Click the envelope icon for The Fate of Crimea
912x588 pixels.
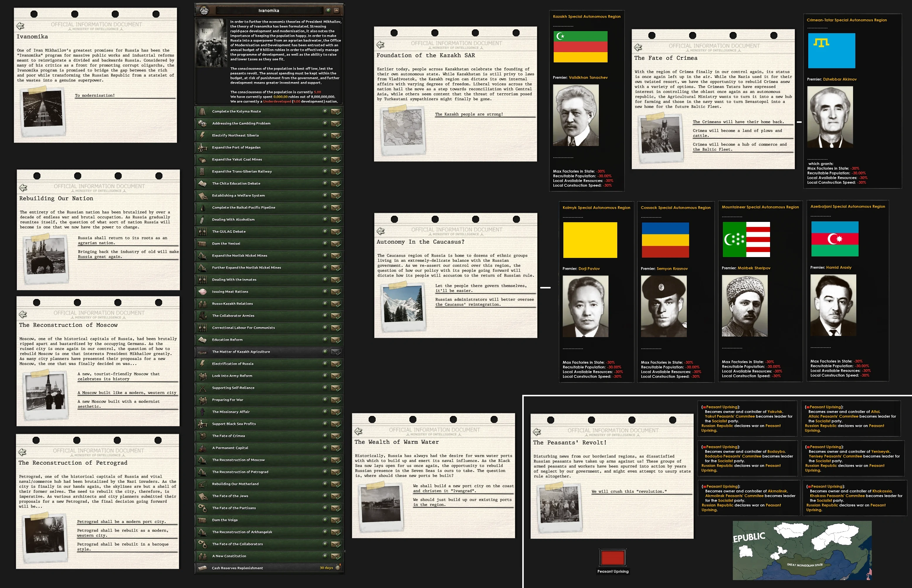[336, 436]
